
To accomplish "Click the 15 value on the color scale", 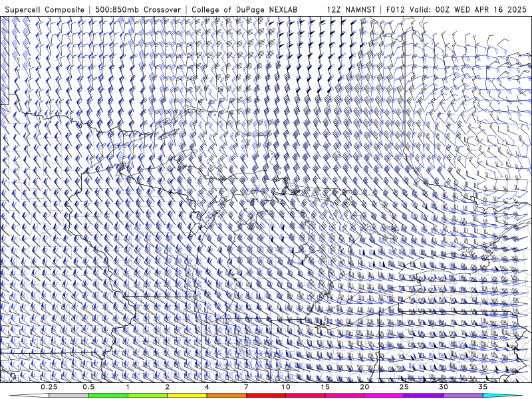I will [x=325, y=387].
